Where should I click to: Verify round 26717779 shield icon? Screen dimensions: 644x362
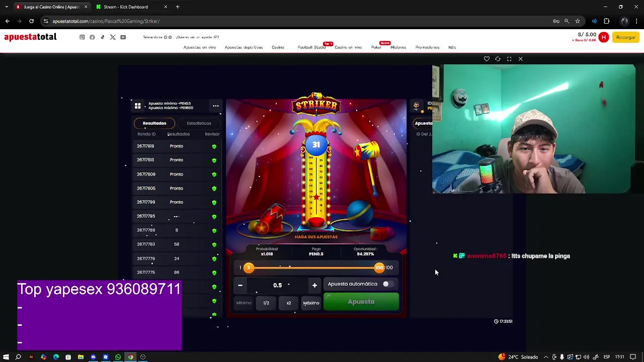click(214, 259)
